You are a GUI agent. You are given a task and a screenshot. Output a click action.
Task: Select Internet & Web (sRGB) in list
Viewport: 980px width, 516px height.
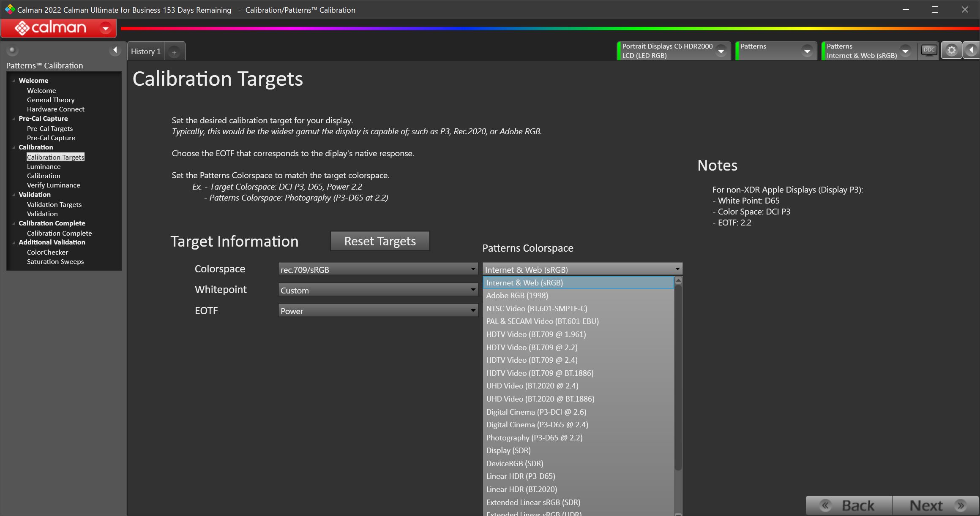click(578, 282)
